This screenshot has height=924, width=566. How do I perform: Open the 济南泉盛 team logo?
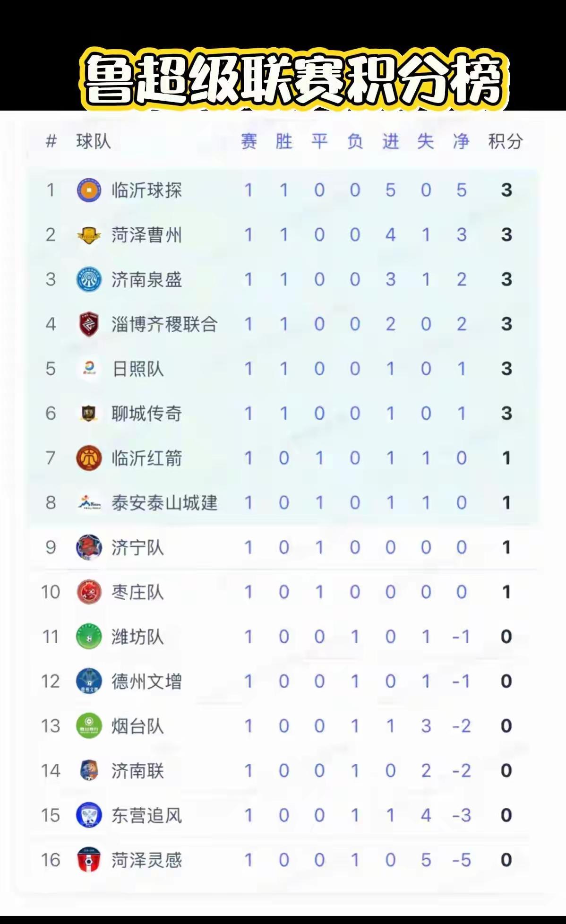89,279
